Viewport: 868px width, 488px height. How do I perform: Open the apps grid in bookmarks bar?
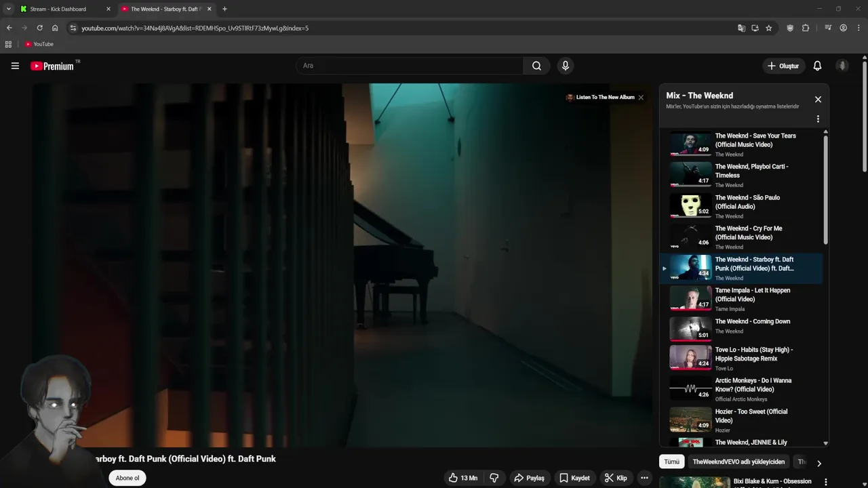8,44
